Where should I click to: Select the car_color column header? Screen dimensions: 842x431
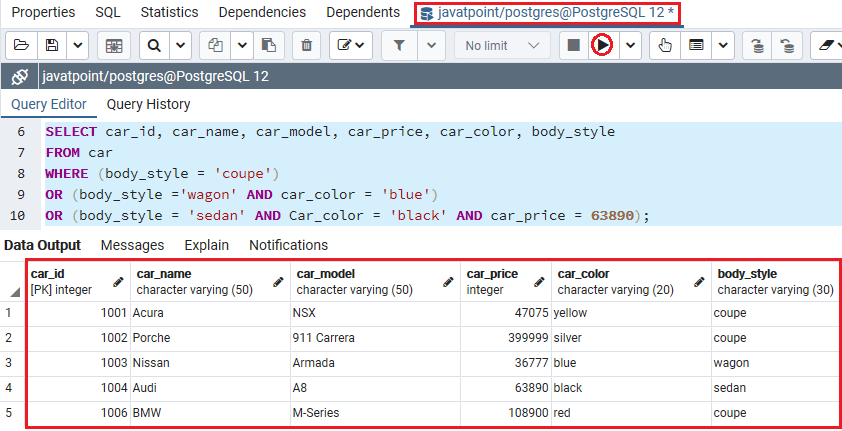[x=631, y=282]
